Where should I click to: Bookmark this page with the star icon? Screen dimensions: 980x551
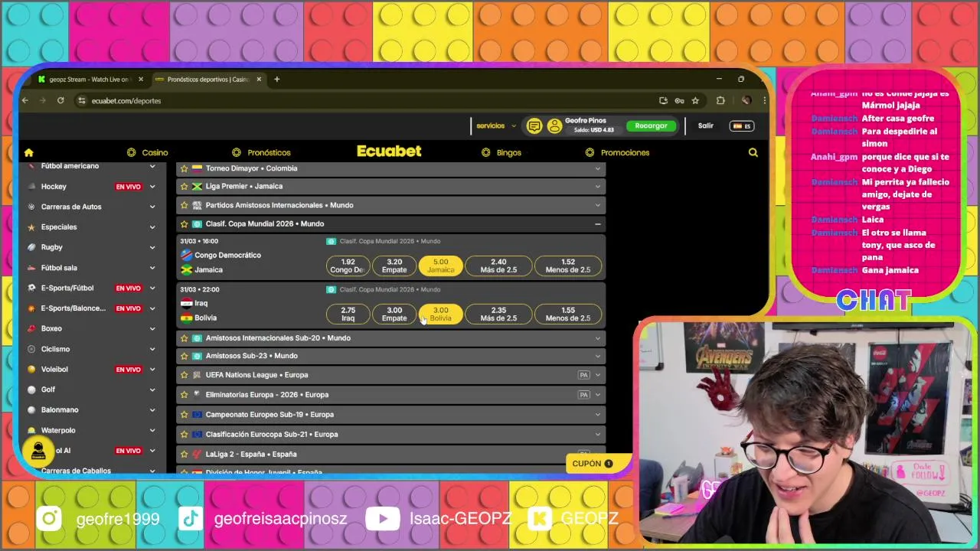coord(695,100)
